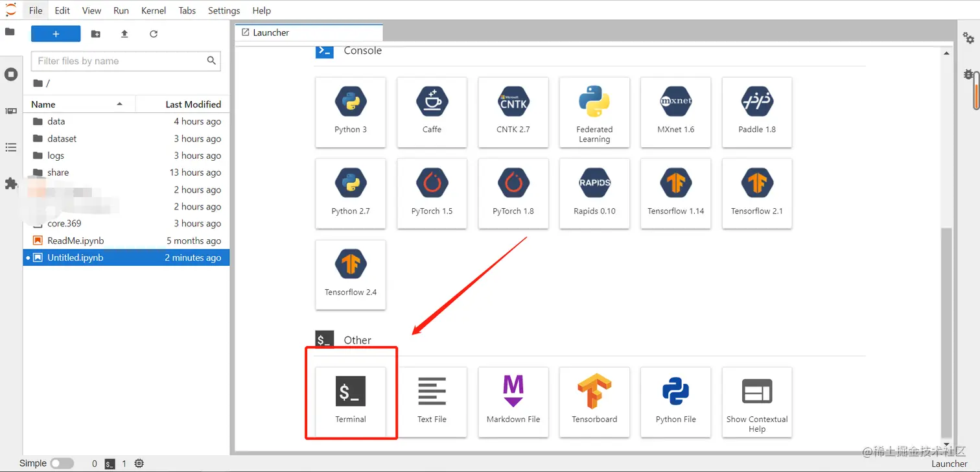
Task: Open the Running Terminals and Kernels panel
Action: (x=11, y=75)
